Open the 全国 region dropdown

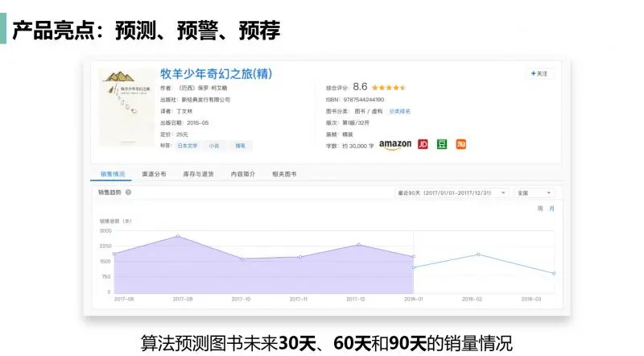click(534, 192)
